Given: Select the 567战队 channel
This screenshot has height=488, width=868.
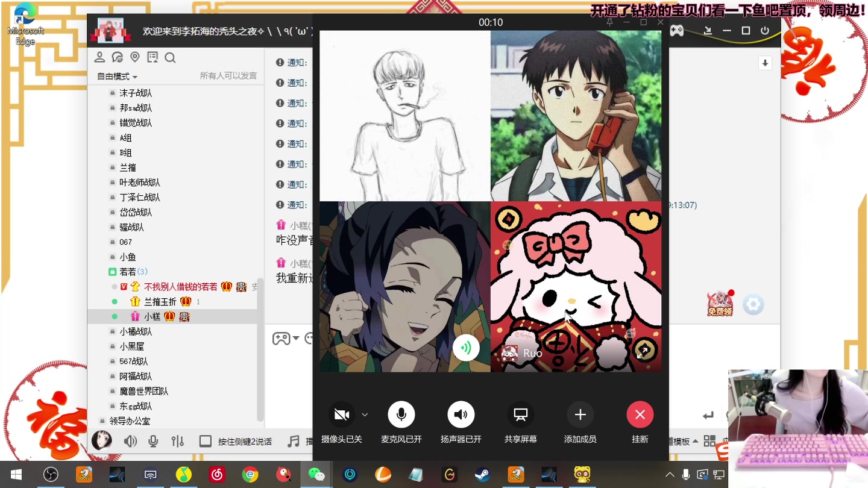Looking at the screenshot, I should pos(133,361).
